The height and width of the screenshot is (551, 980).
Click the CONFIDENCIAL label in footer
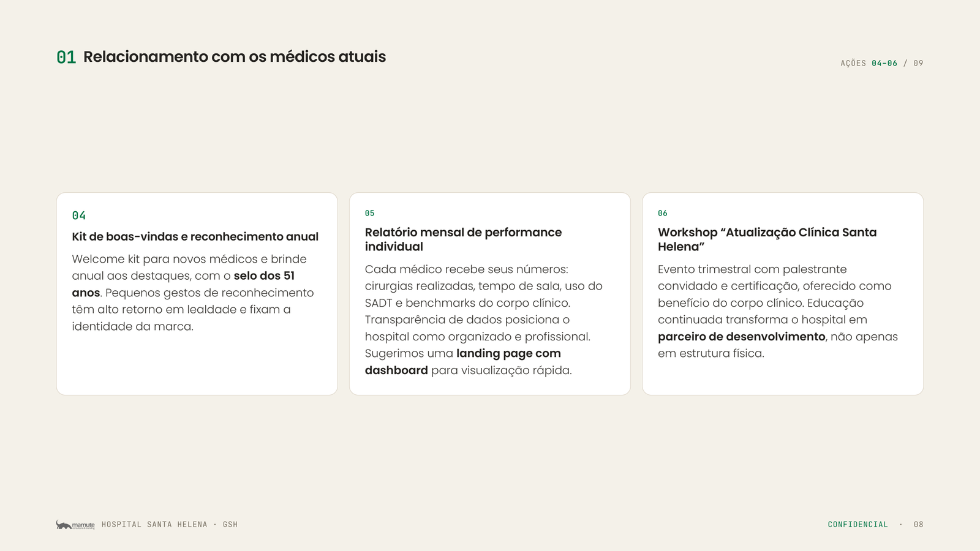(x=858, y=525)
